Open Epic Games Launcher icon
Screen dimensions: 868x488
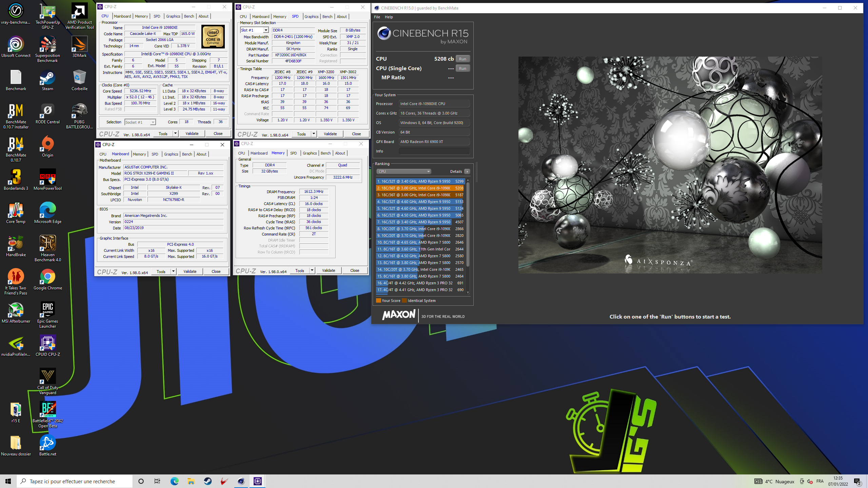click(47, 315)
